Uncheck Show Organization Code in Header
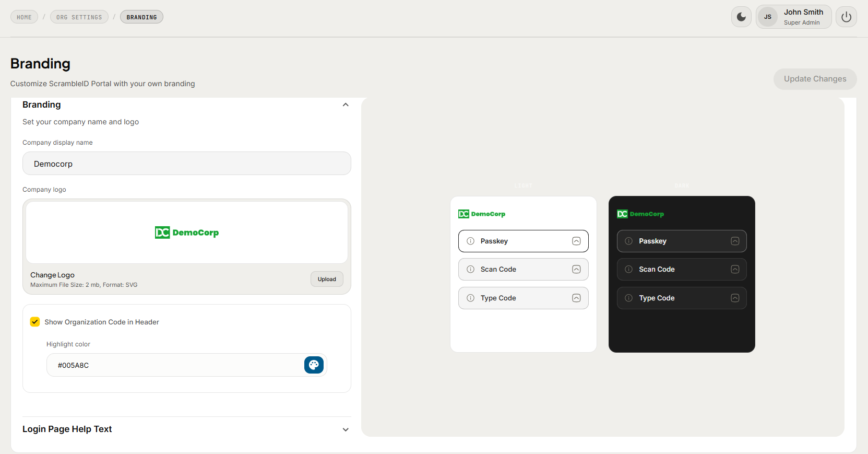 pos(35,322)
